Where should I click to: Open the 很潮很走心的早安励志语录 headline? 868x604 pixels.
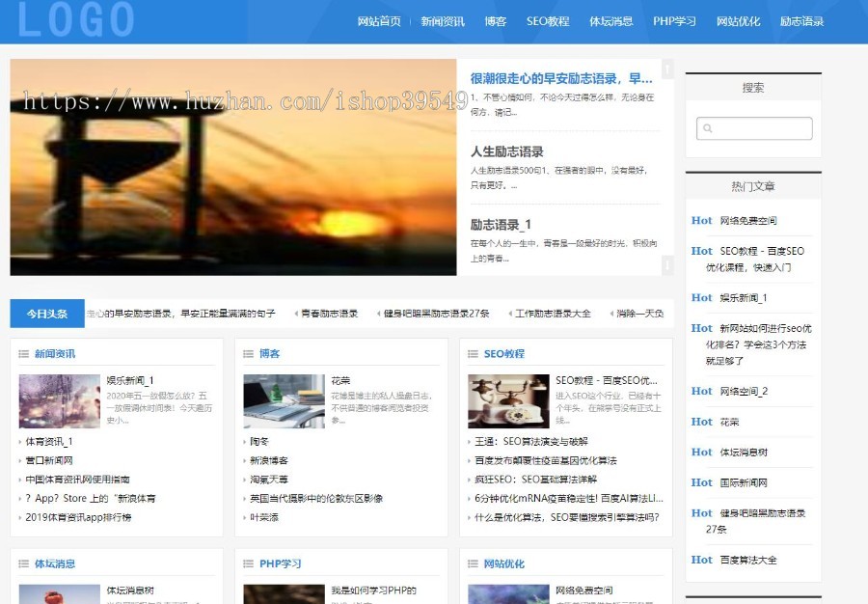pyautogui.click(x=561, y=78)
